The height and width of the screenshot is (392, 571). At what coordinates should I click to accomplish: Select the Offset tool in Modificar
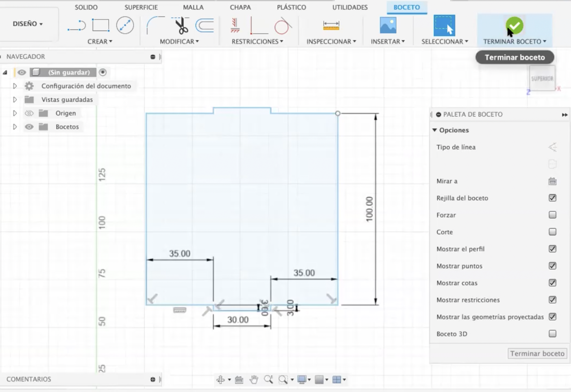pyautogui.click(x=205, y=25)
